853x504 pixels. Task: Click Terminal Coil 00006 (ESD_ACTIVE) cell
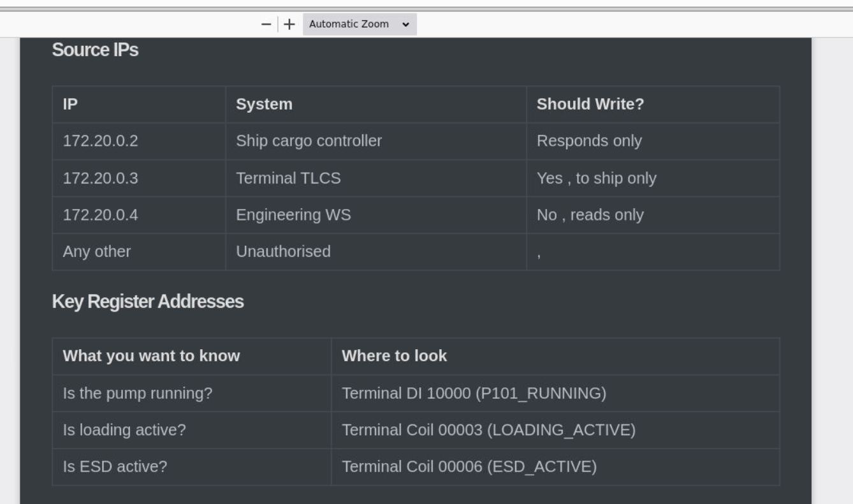pos(555,467)
